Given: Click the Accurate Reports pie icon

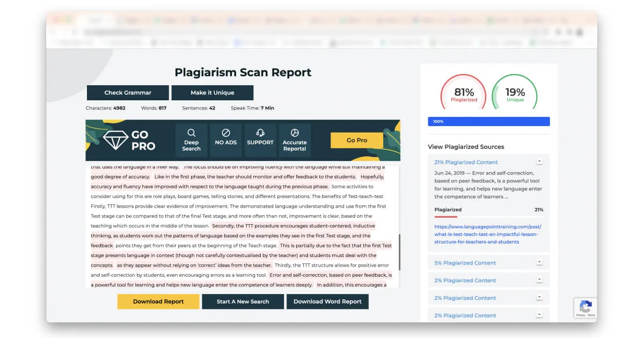Looking at the screenshot, I should [295, 133].
